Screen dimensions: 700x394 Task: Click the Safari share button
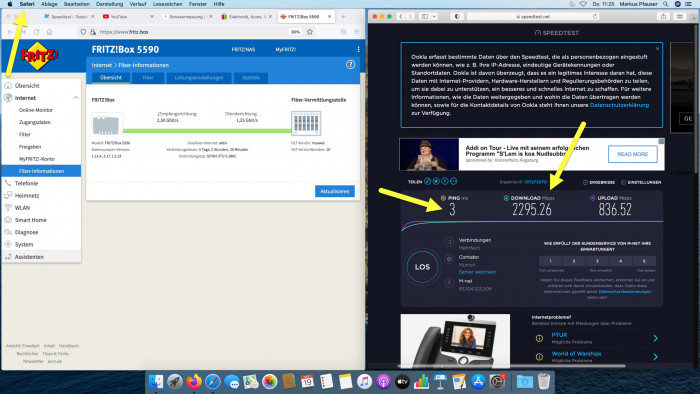pos(663,17)
